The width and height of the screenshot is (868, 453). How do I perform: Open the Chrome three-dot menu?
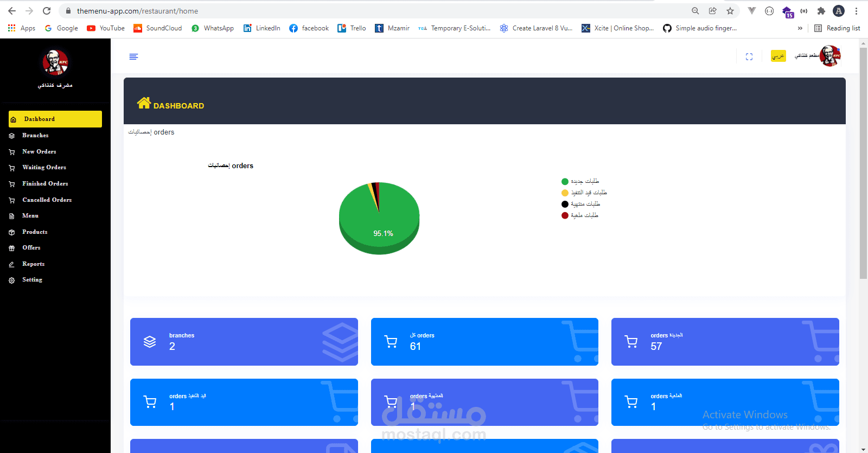pos(856,11)
